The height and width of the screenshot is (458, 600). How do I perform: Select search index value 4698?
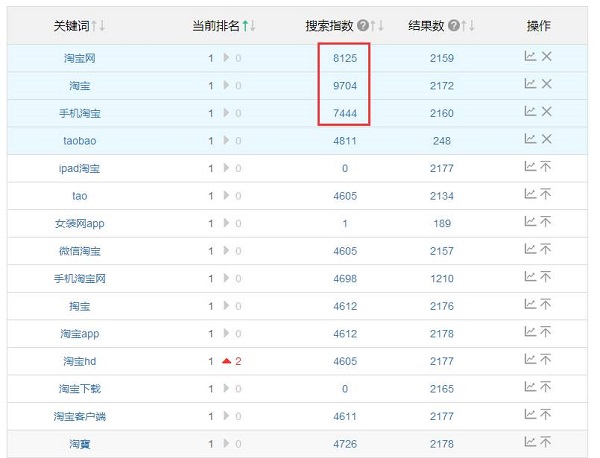pyautogui.click(x=345, y=279)
